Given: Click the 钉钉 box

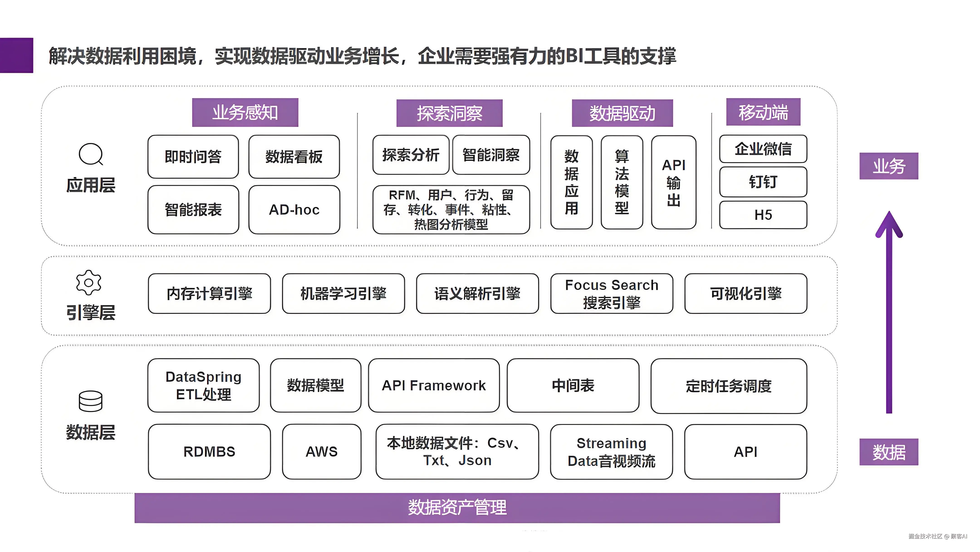Looking at the screenshot, I should click(763, 182).
